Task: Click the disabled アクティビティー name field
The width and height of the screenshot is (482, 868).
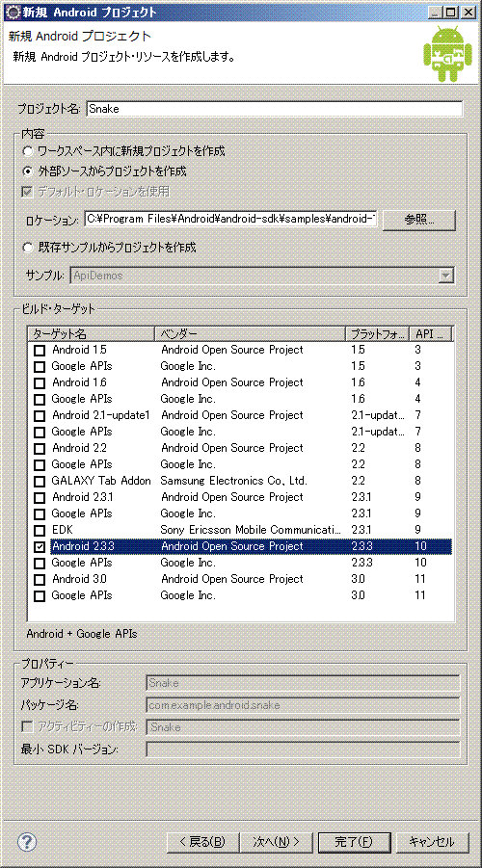Action: point(303,727)
